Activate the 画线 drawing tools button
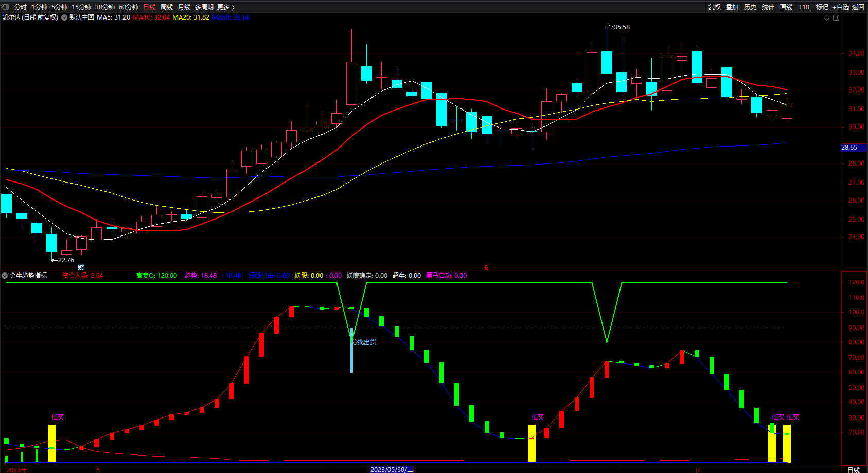The image size is (868, 473). [x=786, y=7]
